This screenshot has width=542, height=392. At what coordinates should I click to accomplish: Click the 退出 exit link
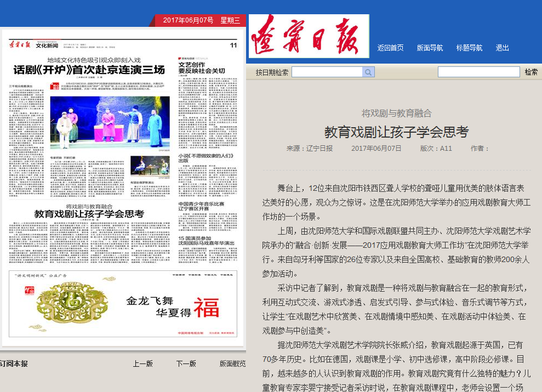[503, 48]
